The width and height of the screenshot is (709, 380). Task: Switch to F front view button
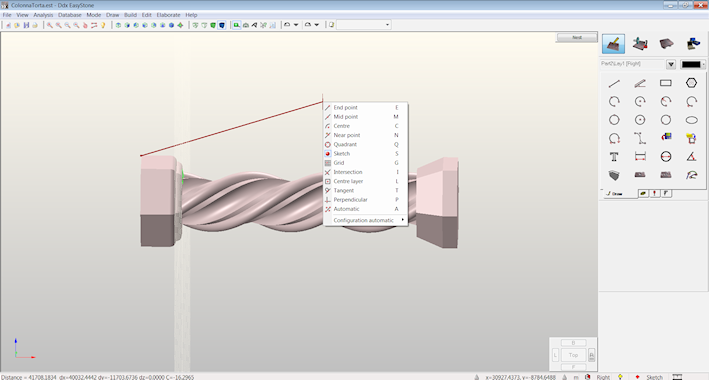click(573, 367)
